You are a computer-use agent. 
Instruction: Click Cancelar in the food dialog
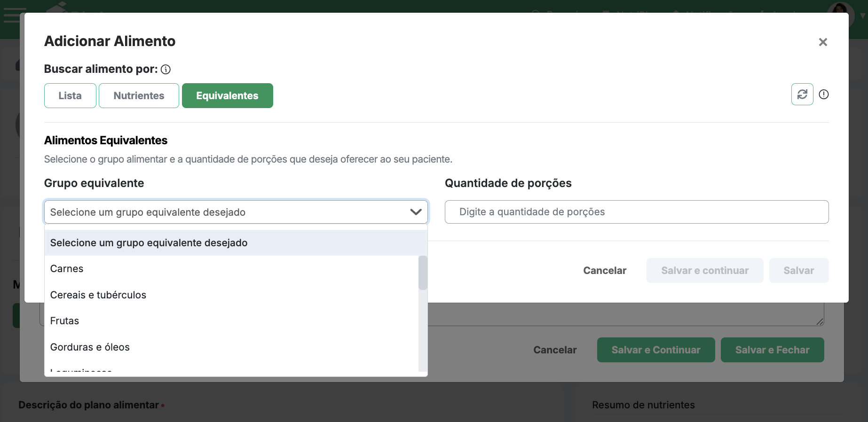tap(605, 271)
